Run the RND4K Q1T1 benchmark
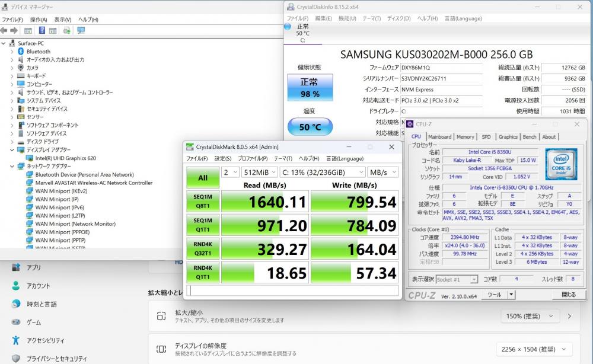Screen dimensions: 593x364 [x=203, y=272]
